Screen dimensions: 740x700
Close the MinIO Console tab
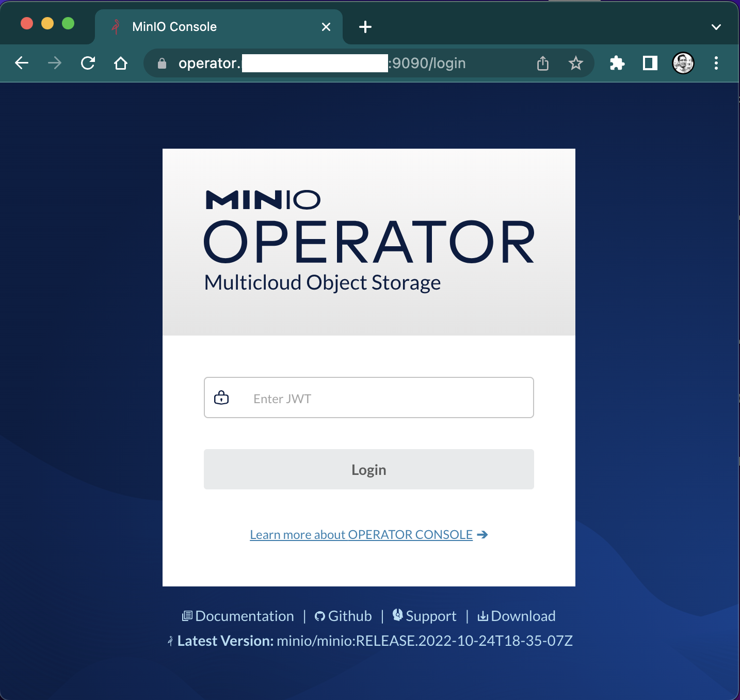tap(326, 27)
